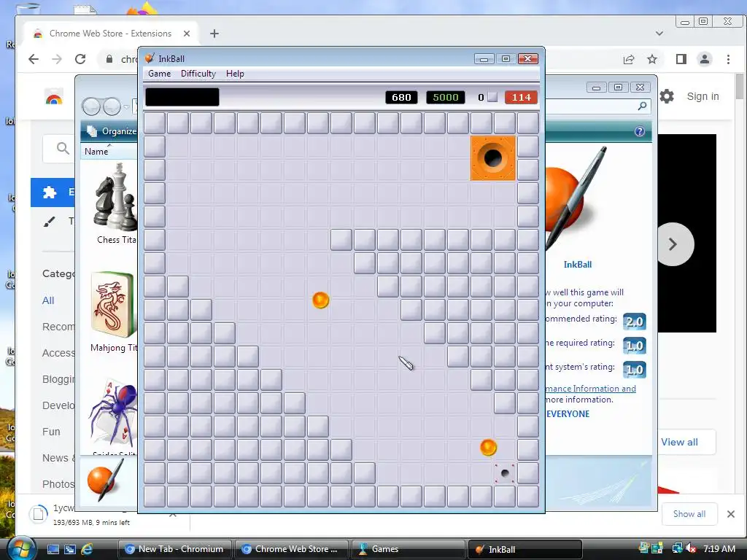Click the back navigation button in Games window
Image resolution: width=747 pixels, height=560 pixels.
point(91,106)
